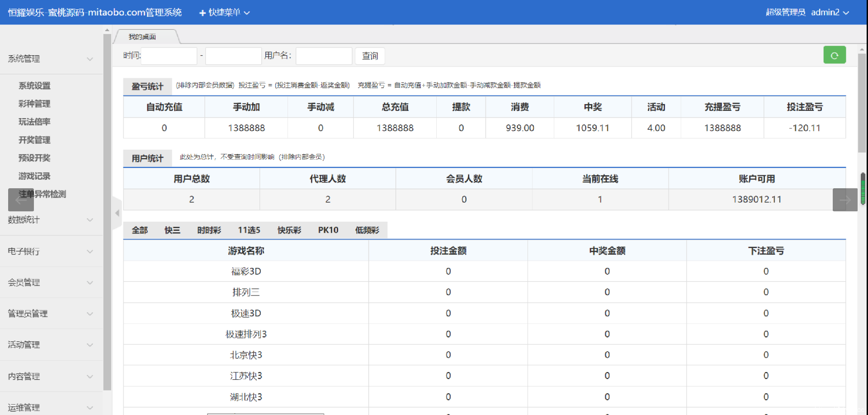This screenshot has height=415, width=868.
Task: Switch to the 我的桌面 tab
Action: 142,37
